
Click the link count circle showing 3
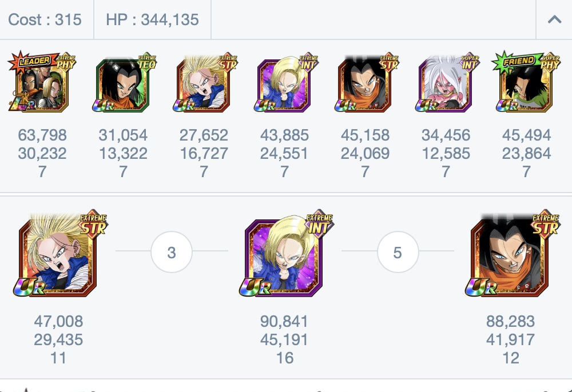pos(172,252)
